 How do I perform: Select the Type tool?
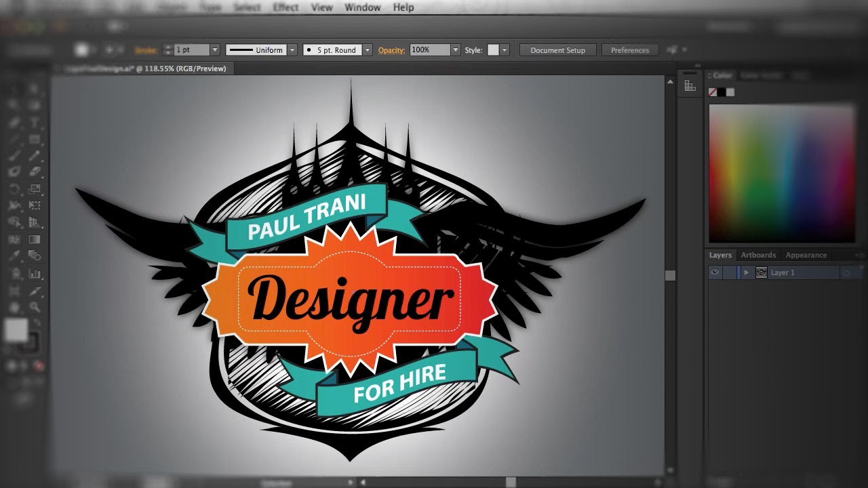[35, 123]
